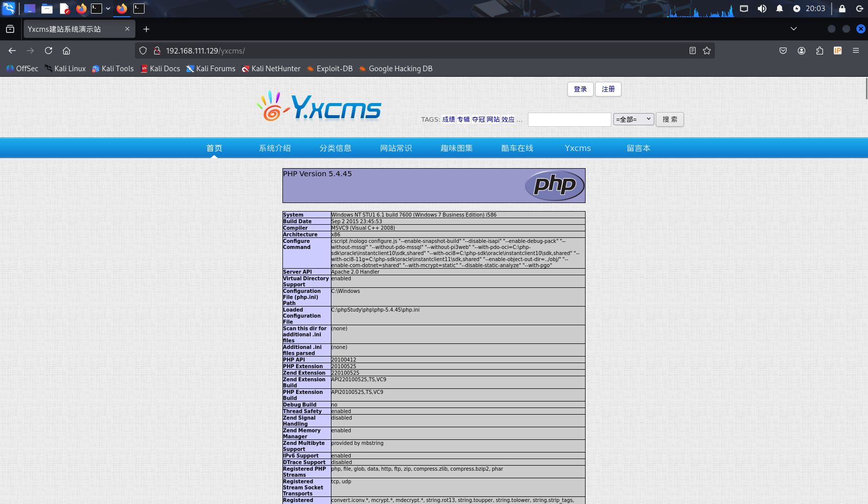868x504 pixels.
Task: Click the PHP logo image
Action: (x=555, y=185)
